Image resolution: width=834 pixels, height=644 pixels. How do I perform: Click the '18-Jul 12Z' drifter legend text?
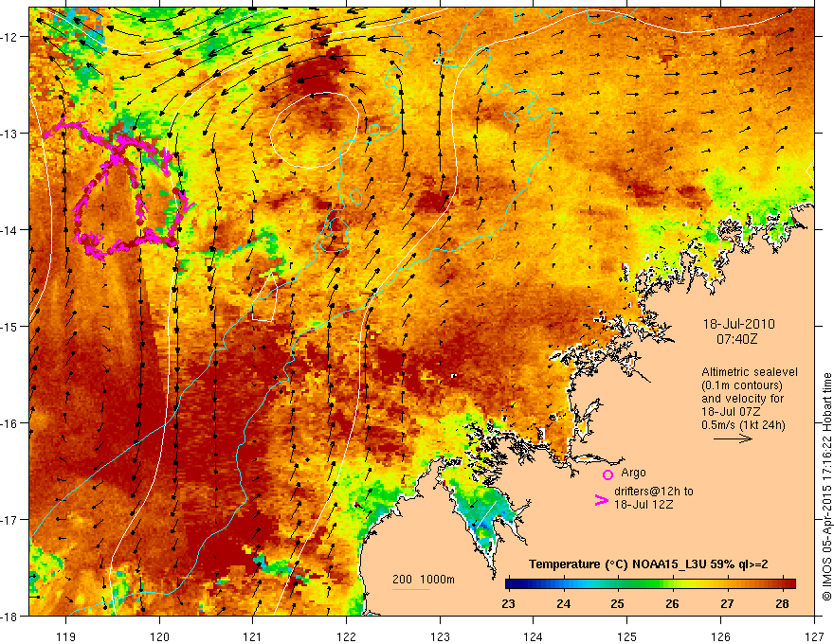[x=644, y=504]
